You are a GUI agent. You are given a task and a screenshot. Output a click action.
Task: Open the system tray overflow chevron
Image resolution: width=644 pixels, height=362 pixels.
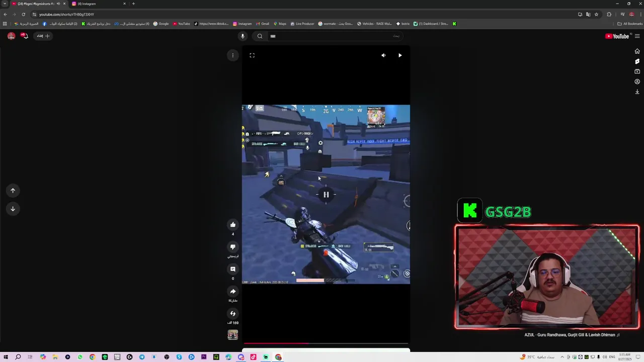point(561,357)
